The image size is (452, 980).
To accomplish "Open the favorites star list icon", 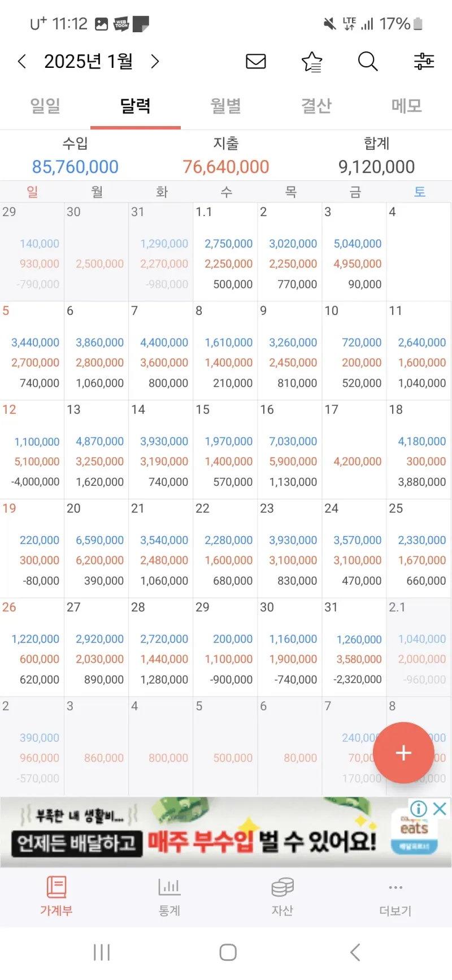I will (312, 61).
